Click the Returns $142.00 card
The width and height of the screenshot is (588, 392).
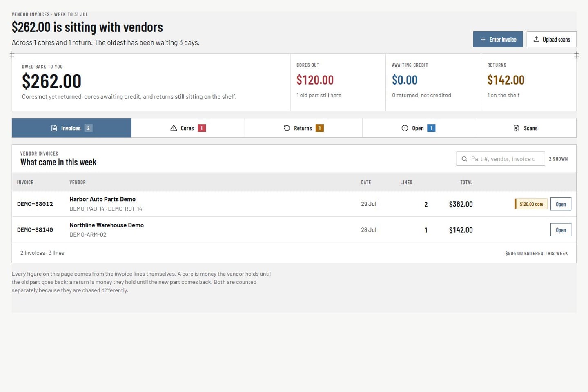[x=529, y=82]
